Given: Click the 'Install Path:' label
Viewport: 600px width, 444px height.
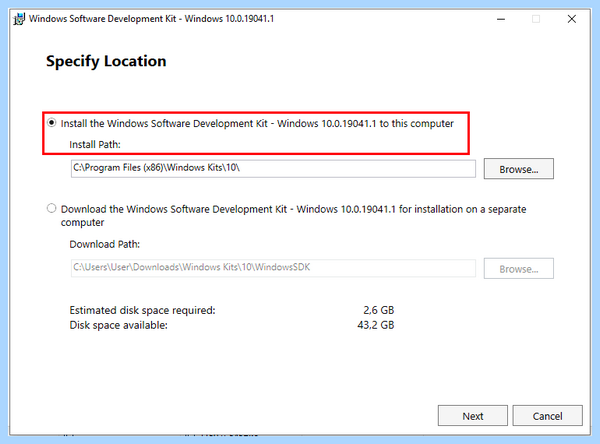Looking at the screenshot, I should coord(95,145).
